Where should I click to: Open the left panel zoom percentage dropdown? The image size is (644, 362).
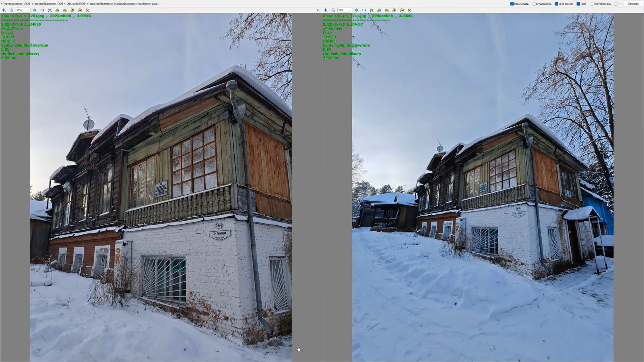click(28, 10)
